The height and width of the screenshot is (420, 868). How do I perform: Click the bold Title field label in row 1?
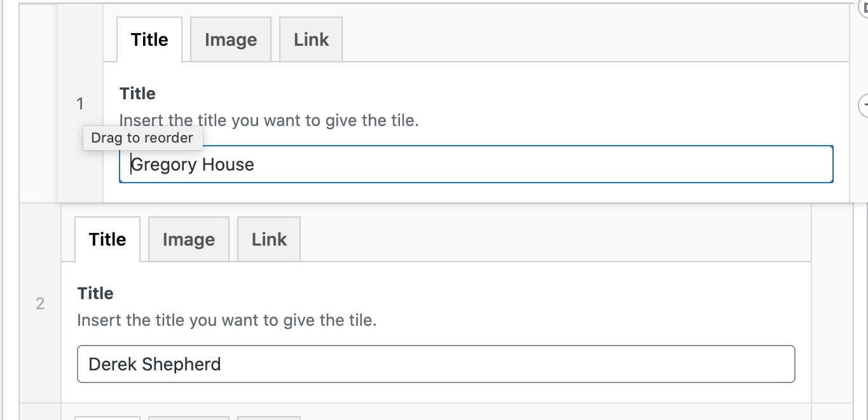137,94
